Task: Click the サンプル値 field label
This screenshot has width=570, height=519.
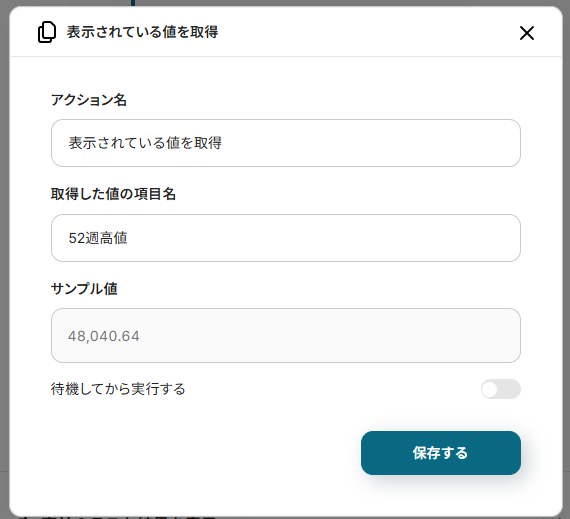Action: (84, 289)
